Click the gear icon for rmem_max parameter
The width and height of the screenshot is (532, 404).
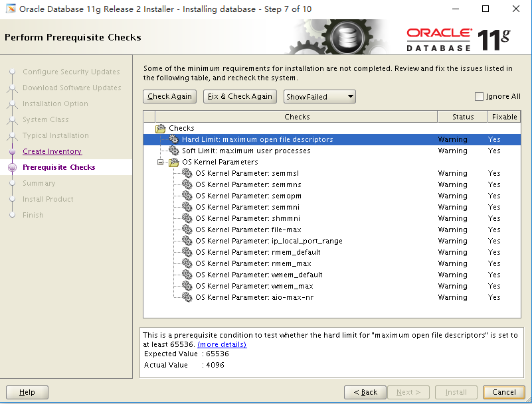point(187,263)
